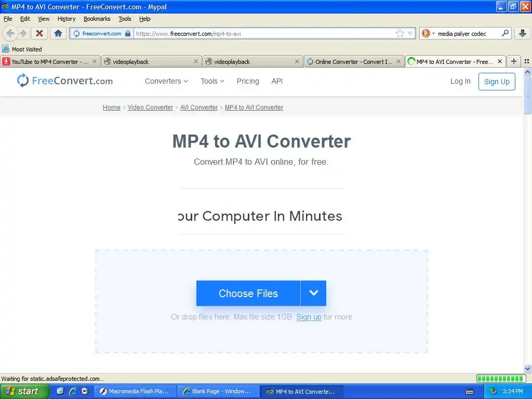Switch to Blank Page Internet Explorer window
The width and height of the screenshot is (532, 399).
click(218, 391)
